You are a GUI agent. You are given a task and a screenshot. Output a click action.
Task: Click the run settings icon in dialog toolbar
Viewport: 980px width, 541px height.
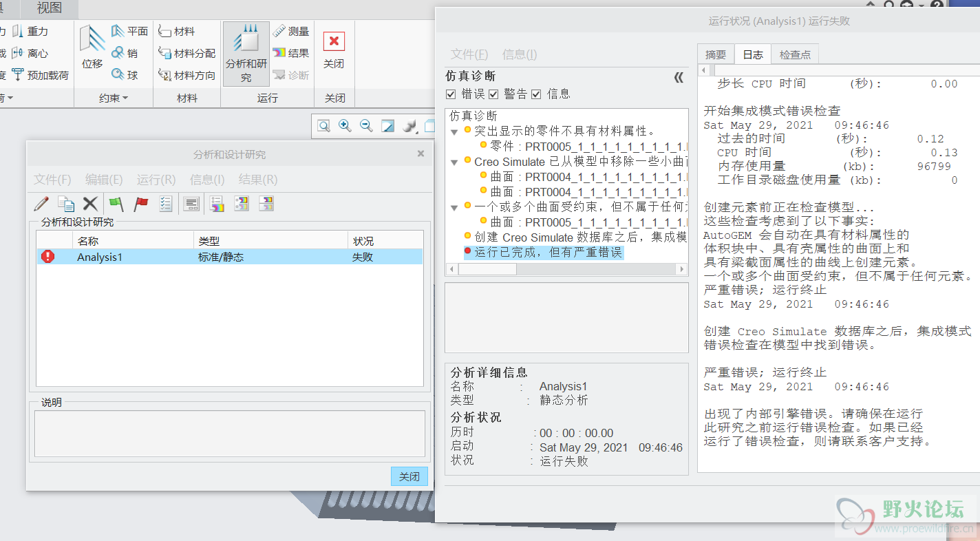click(x=192, y=204)
